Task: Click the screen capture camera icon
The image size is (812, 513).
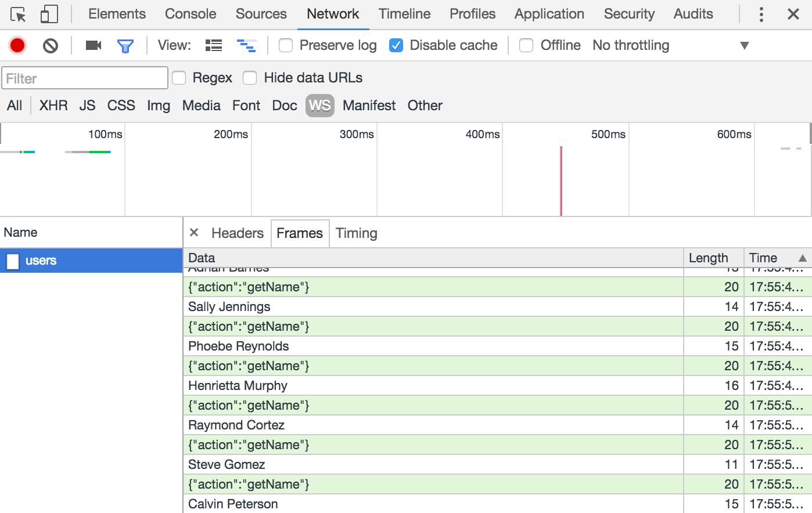Action: [93, 45]
